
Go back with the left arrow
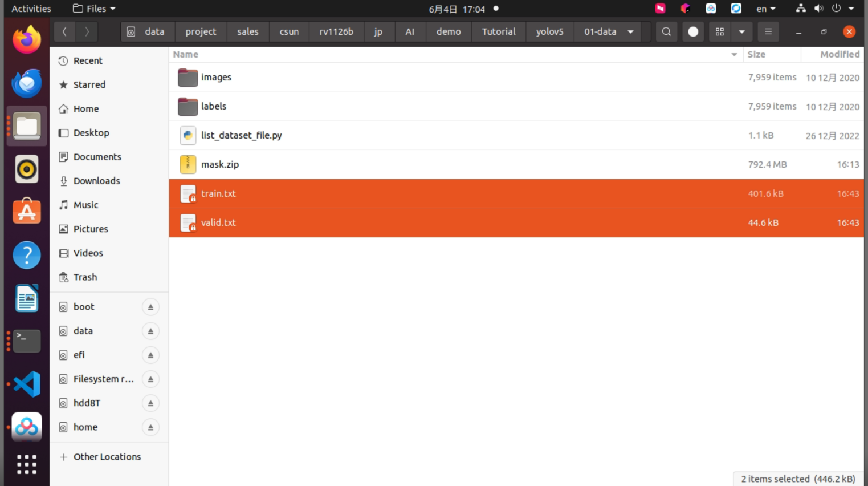64,32
